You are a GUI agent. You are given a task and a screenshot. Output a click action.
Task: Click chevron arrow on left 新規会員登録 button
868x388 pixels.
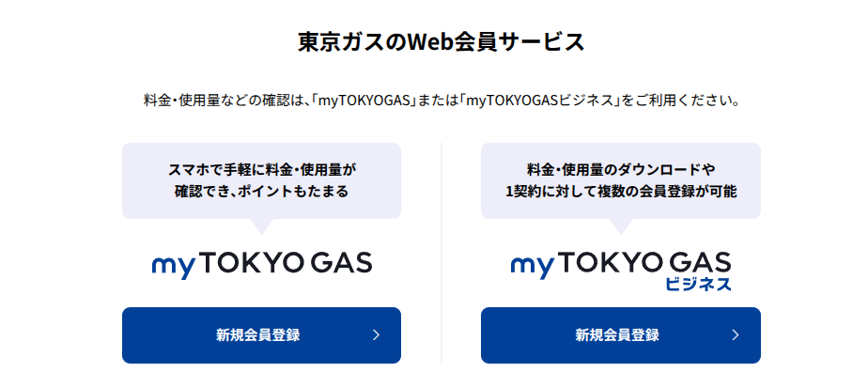376,334
